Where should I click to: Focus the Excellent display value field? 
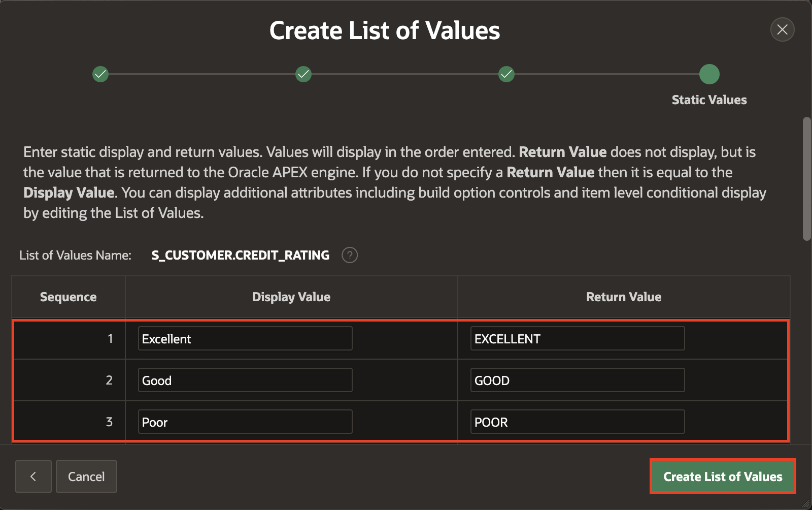pyautogui.click(x=245, y=338)
